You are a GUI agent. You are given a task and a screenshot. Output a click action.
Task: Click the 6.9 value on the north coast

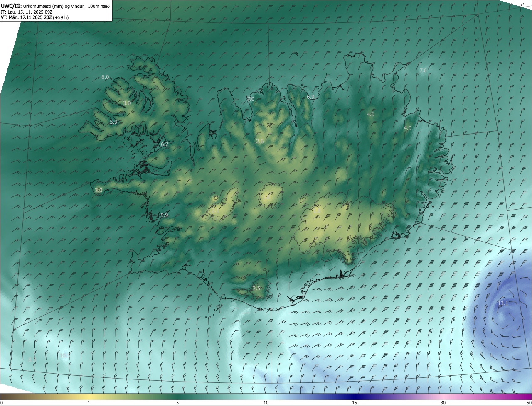tap(310, 97)
